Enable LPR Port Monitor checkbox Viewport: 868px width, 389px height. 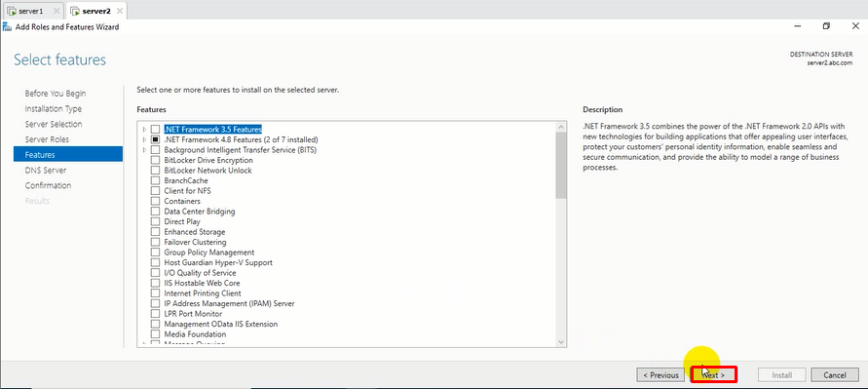click(155, 314)
